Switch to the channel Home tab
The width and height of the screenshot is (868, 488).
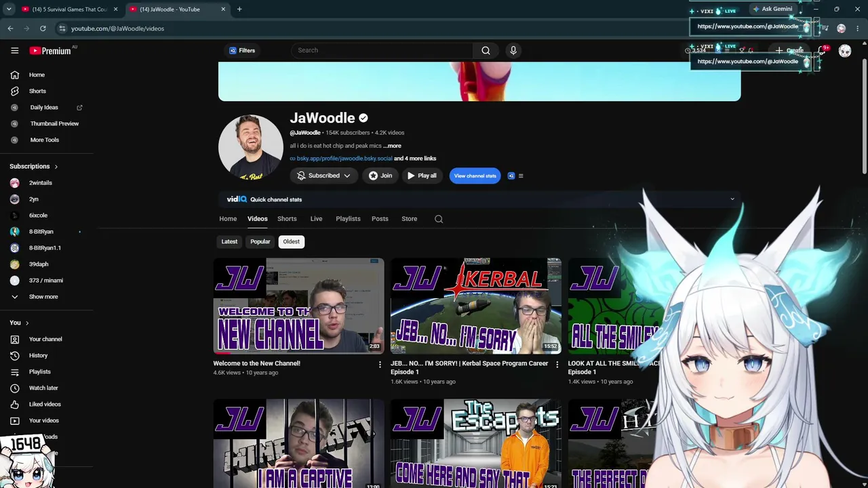pyautogui.click(x=228, y=219)
